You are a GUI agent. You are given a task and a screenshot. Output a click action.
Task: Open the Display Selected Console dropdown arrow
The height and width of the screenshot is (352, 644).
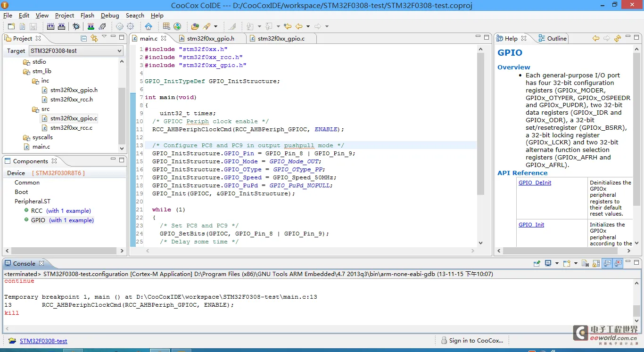click(x=557, y=263)
